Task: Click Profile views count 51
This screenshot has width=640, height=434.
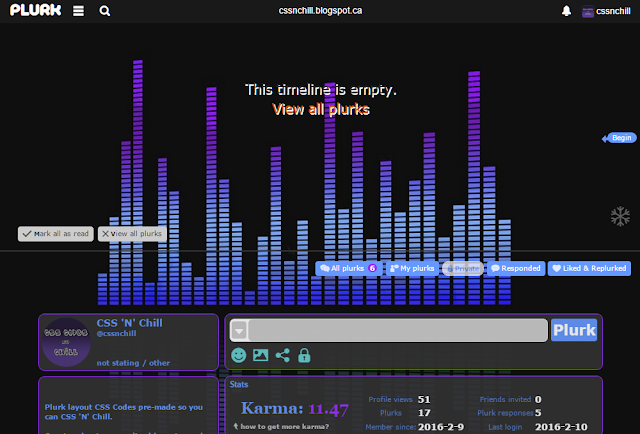Action: (424, 399)
